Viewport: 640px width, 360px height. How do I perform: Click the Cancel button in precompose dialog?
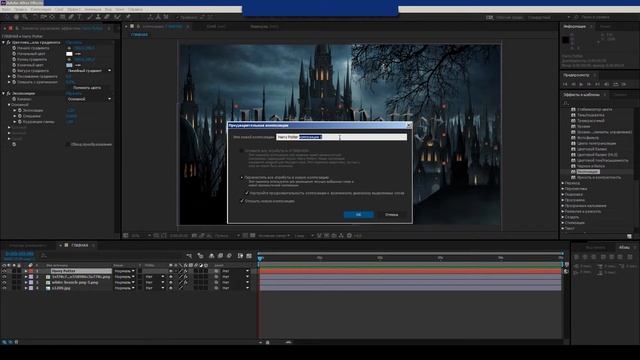tap(391, 215)
